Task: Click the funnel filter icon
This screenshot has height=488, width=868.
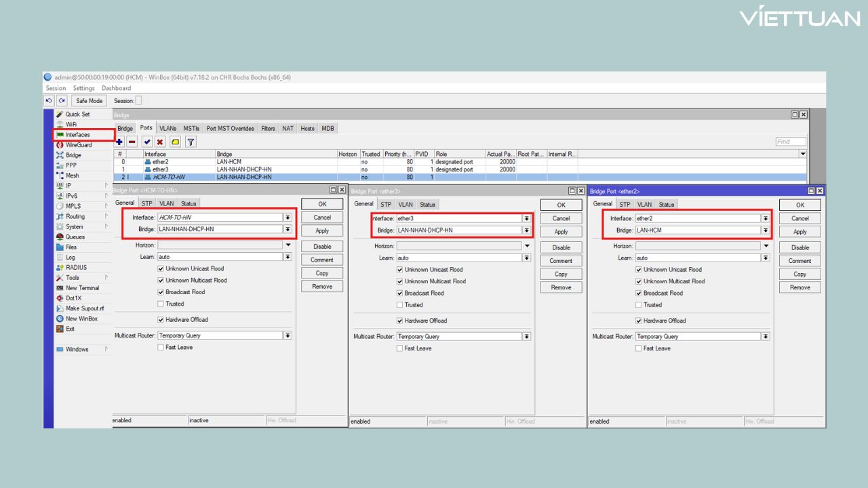Action: click(x=191, y=142)
